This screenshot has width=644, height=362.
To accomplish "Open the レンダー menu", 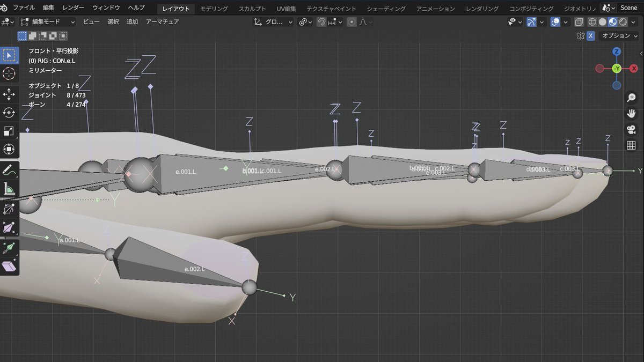I will click(x=73, y=8).
